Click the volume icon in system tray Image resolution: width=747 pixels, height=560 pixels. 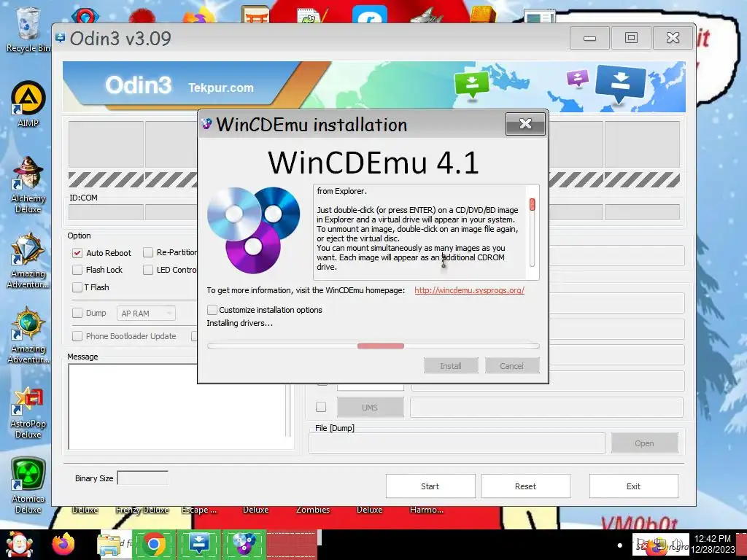[x=676, y=545]
